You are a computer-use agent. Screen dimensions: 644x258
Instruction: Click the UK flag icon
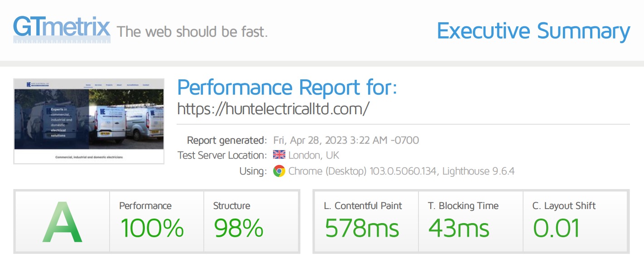coord(279,156)
